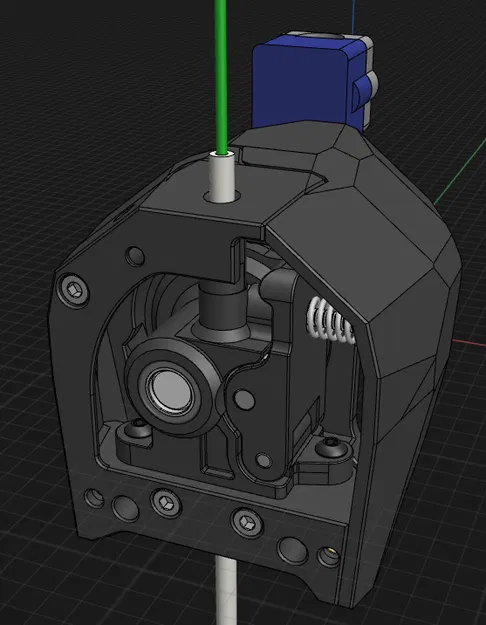Click the white tube exiting the bottom
Image resolution: width=486 pixels, height=625 pixels.
228,591
